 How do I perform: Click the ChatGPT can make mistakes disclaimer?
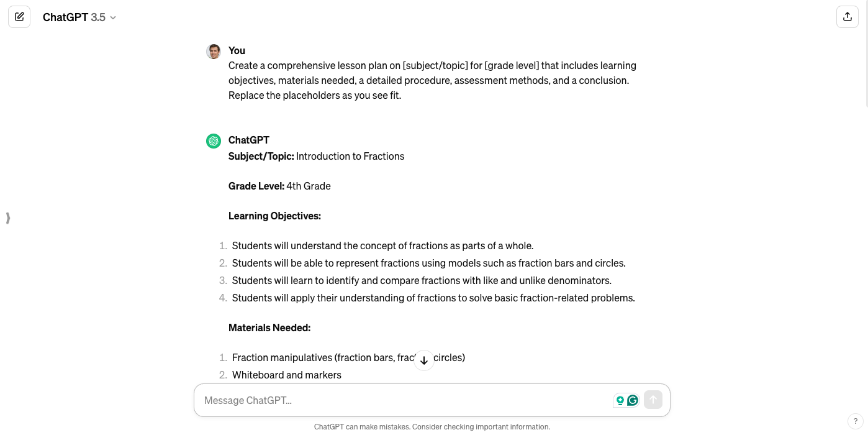432,426
